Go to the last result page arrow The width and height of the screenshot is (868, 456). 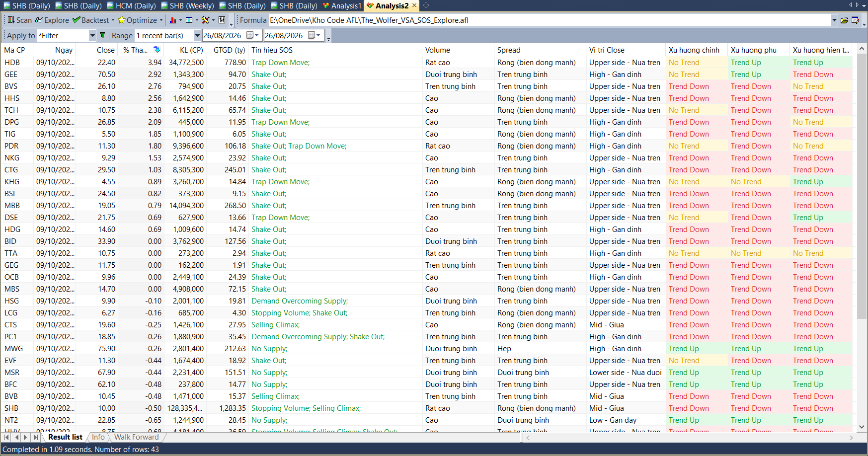pyautogui.click(x=35, y=437)
